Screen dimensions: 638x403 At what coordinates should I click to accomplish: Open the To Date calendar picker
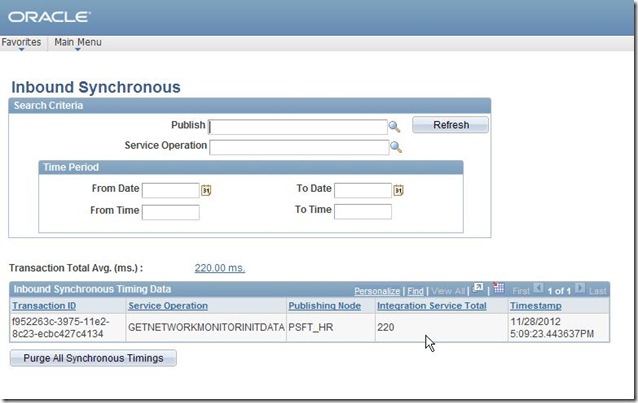398,190
